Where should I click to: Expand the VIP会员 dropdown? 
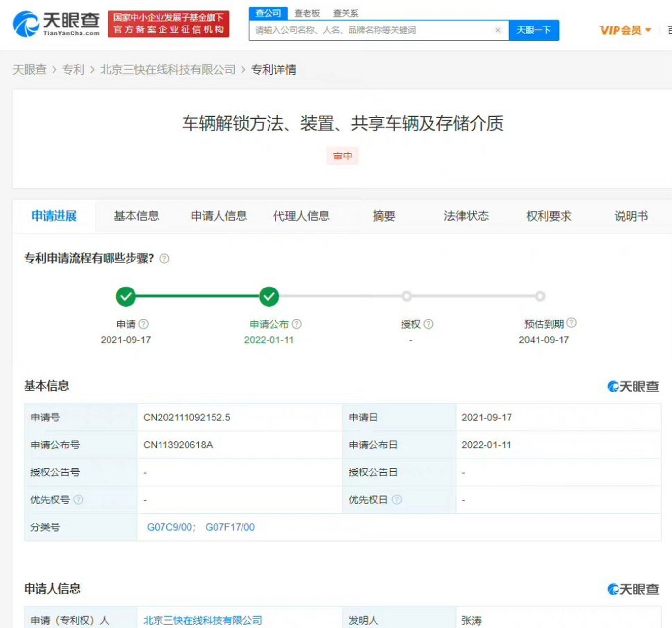coord(625,30)
